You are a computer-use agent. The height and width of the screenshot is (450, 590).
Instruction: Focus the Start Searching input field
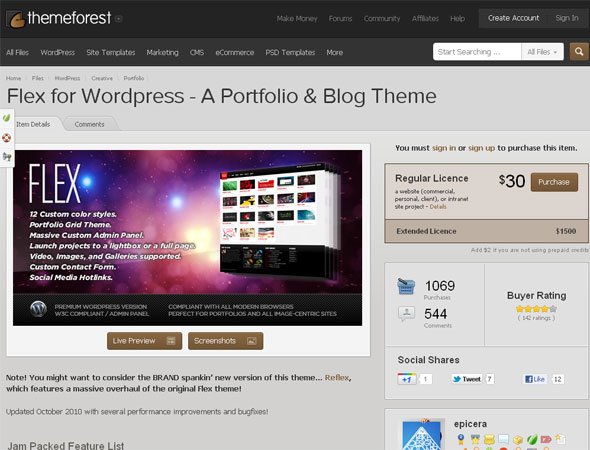[477, 52]
